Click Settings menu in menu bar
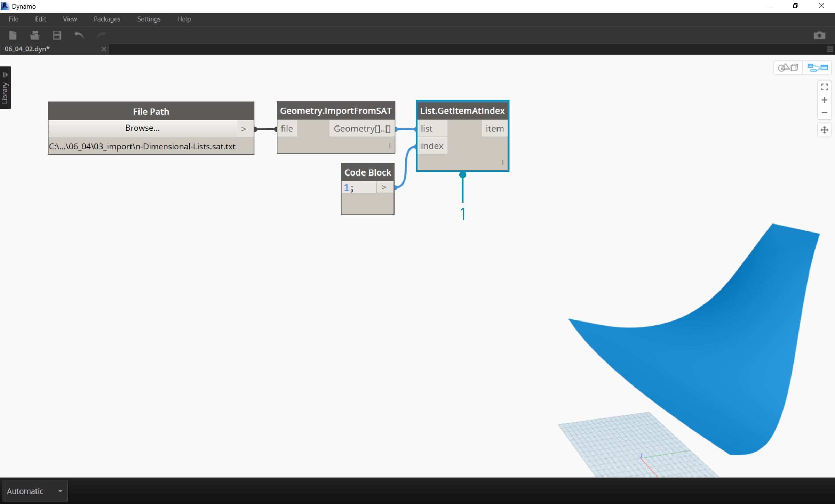 [x=148, y=18]
